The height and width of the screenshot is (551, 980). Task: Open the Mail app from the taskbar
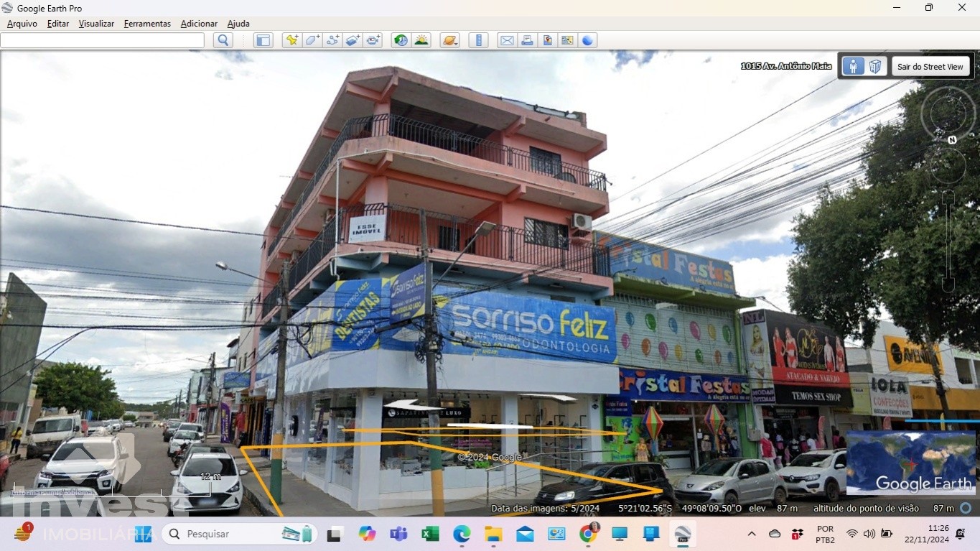525,534
